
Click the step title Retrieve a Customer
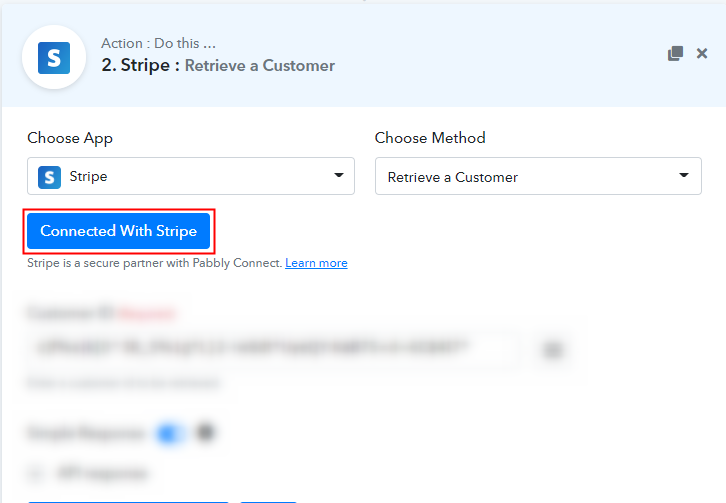click(260, 66)
